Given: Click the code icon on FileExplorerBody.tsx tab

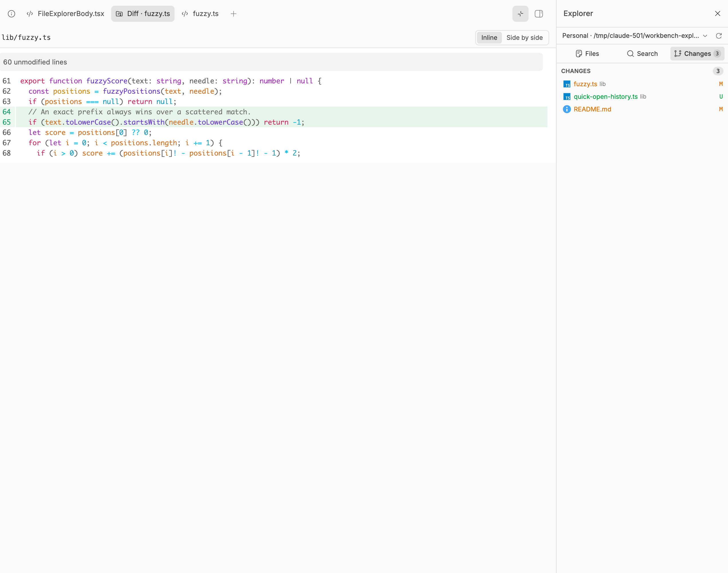Looking at the screenshot, I should 30,14.
